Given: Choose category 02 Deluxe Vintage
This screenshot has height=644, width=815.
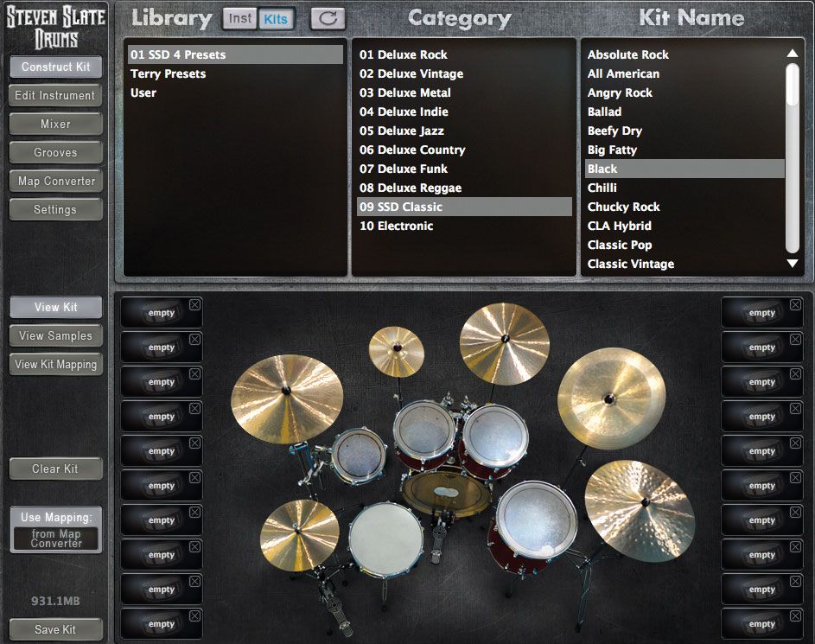Looking at the screenshot, I should click(465, 73).
